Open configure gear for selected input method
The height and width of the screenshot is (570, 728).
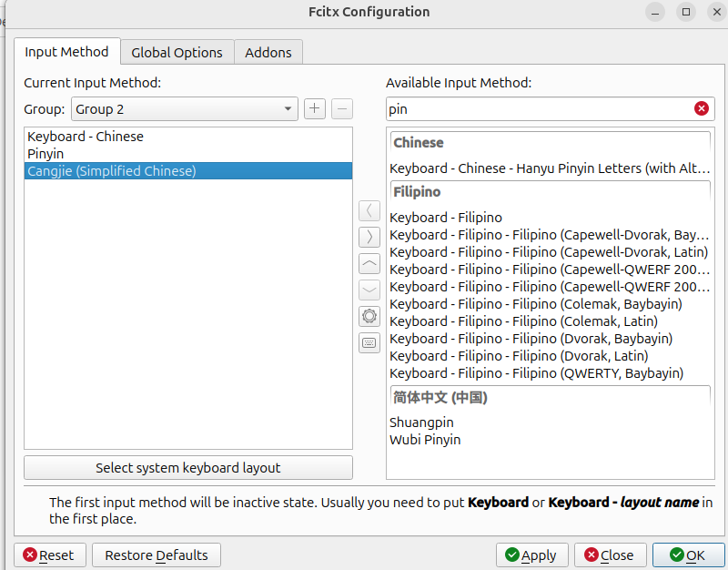(369, 316)
